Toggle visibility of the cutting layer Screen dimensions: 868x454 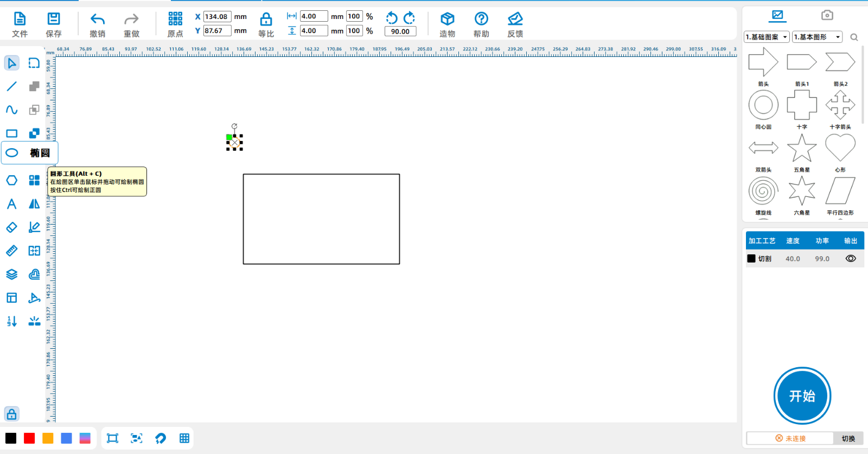pos(851,259)
